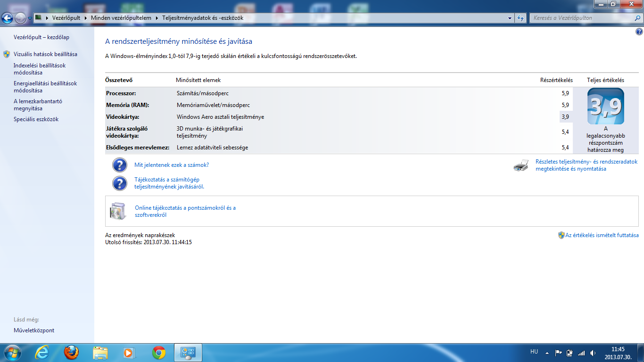Click power plug battery icon in tray
This screenshot has width=644, height=362.
(570, 353)
